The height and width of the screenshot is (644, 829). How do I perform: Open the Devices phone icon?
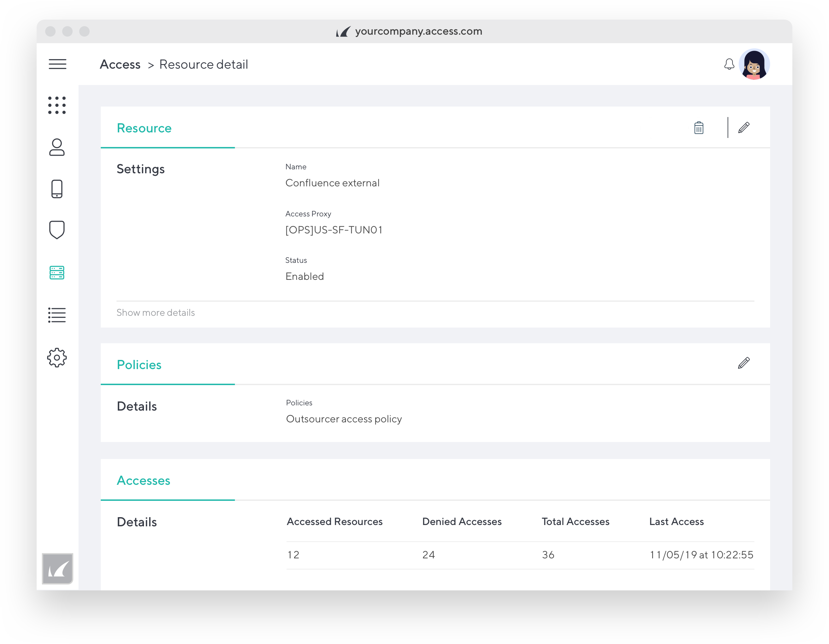pos(57,189)
